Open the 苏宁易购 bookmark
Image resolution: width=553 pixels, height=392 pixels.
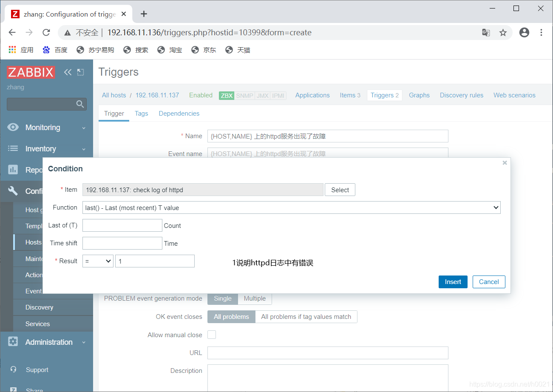(95, 50)
